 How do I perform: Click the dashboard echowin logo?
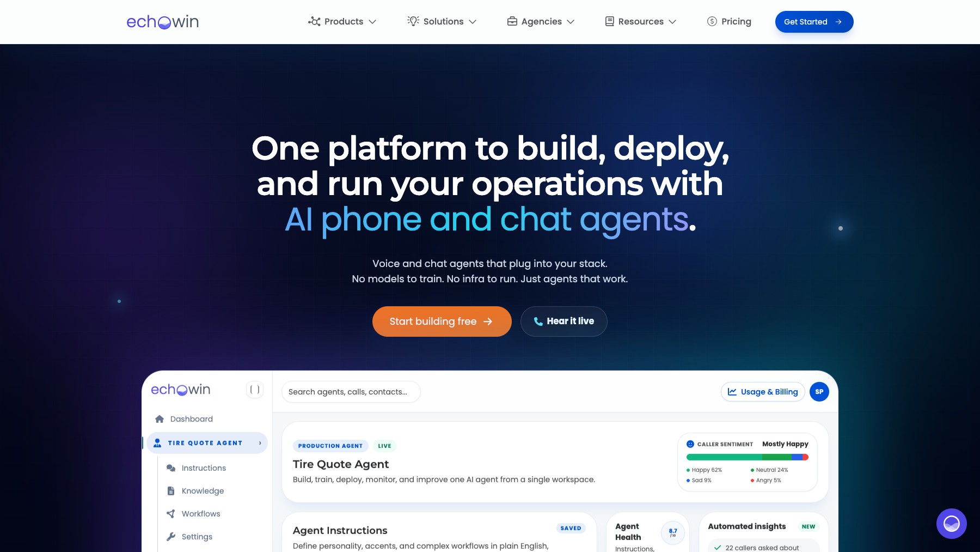(x=180, y=390)
